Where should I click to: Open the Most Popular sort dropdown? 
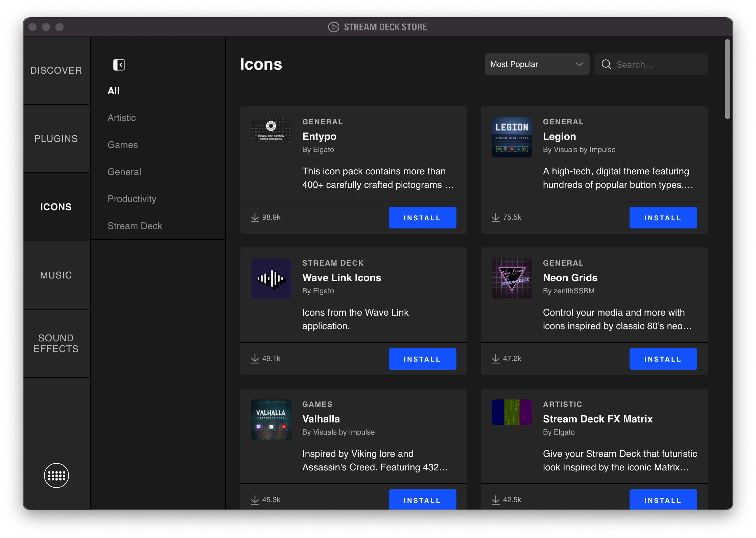pyautogui.click(x=537, y=64)
